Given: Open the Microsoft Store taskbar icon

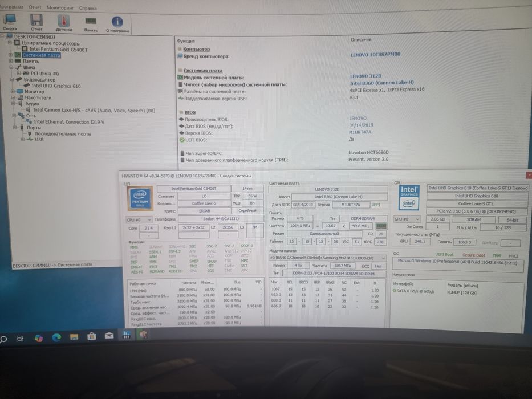Looking at the screenshot, I should 92,336.
